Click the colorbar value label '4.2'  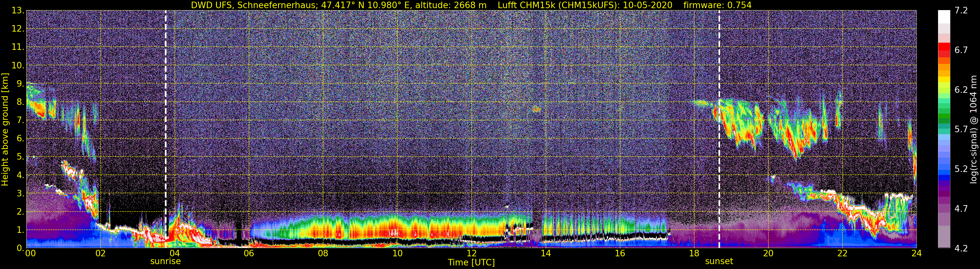point(961,248)
